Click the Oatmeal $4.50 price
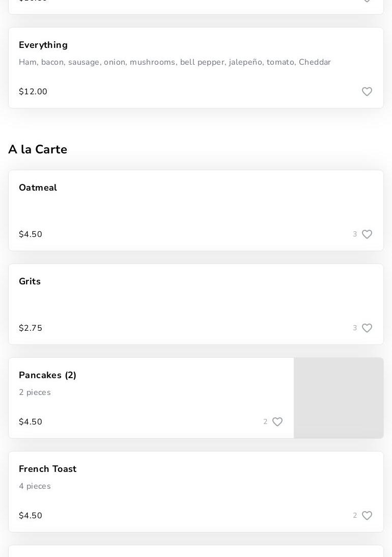 (31, 234)
